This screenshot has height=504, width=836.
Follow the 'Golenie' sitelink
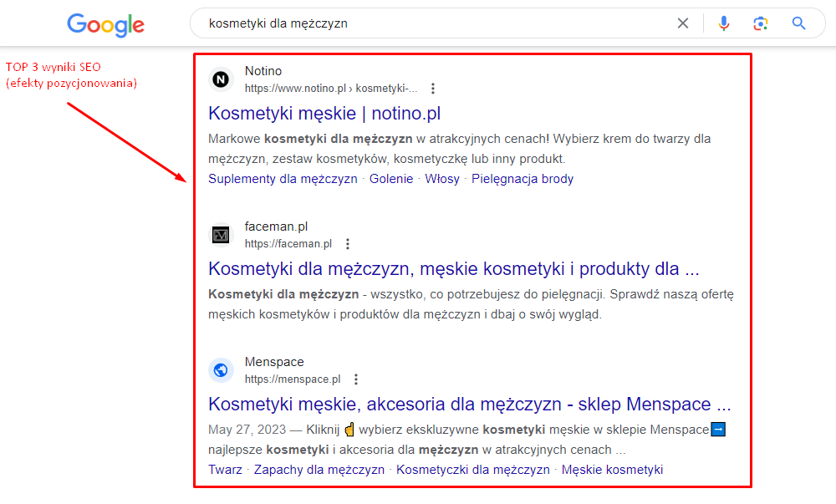pos(391,179)
